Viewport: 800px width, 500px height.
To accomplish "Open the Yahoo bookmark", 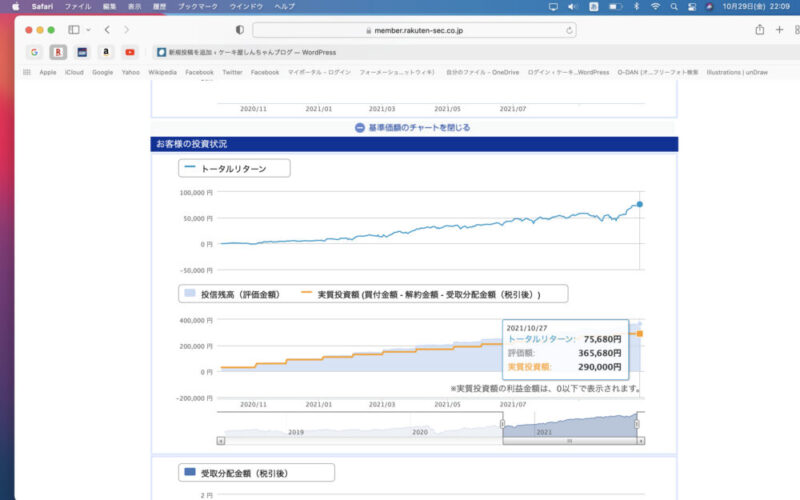I will pyautogui.click(x=131, y=72).
